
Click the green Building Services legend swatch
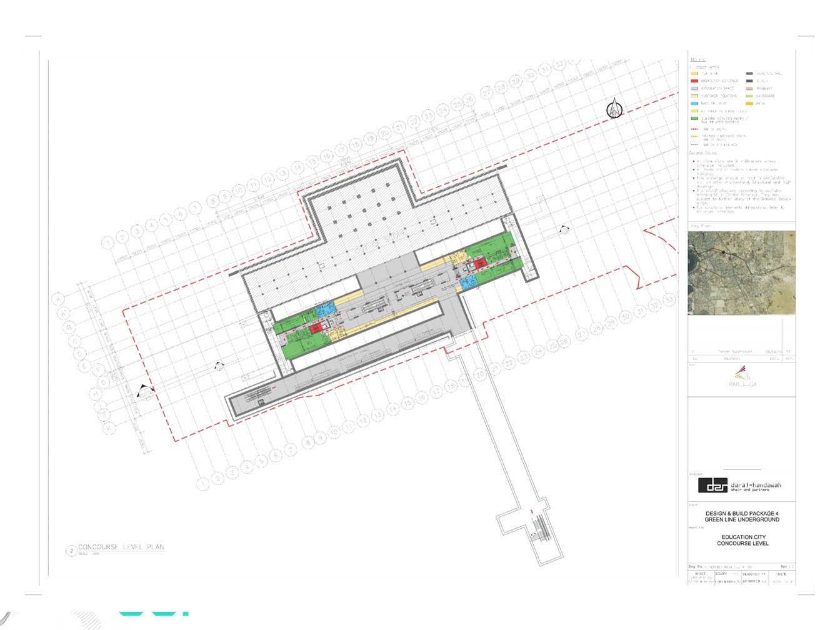click(694, 119)
